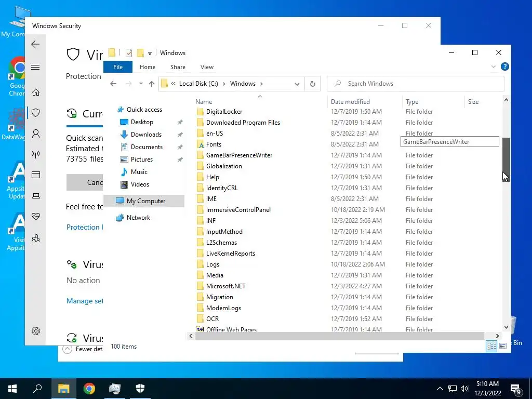Sort by Type column header
This screenshot has width=532, height=399.
coord(412,101)
